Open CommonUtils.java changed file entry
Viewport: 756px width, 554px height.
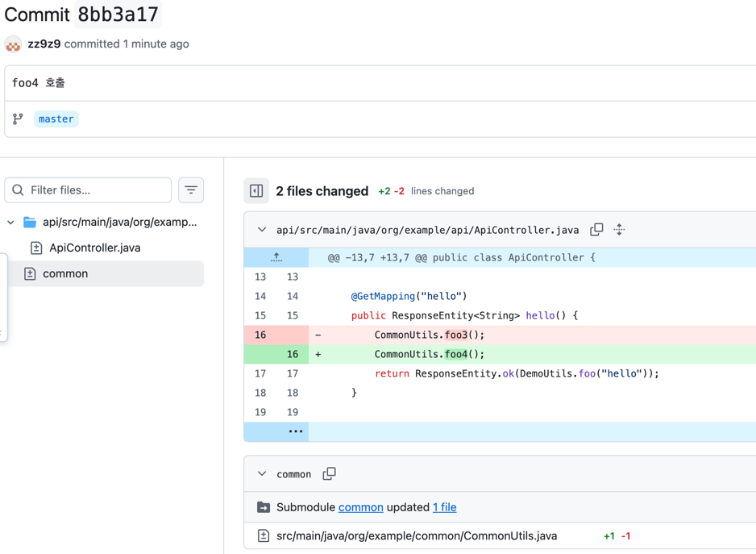click(417, 536)
